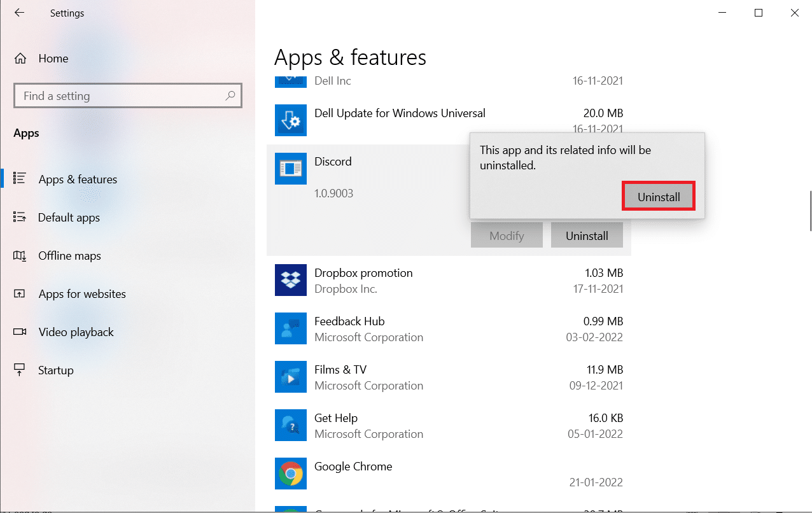Click the vertical scrollbar thumb on right
The image size is (812, 513).
[x=809, y=211]
